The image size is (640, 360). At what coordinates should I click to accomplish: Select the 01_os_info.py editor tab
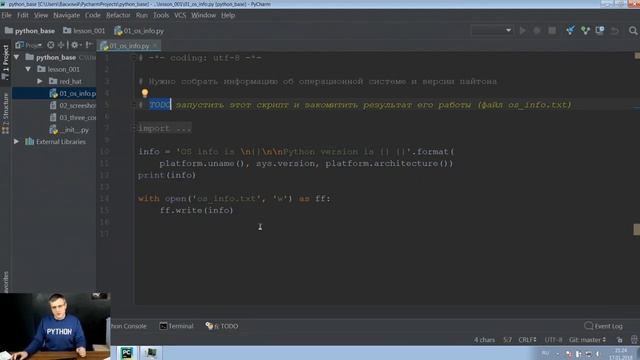[x=129, y=46]
